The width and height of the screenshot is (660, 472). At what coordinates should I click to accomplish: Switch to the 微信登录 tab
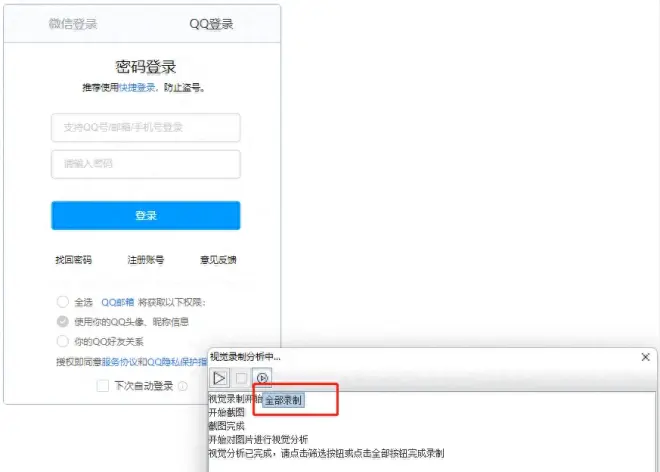(x=74, y=23)
